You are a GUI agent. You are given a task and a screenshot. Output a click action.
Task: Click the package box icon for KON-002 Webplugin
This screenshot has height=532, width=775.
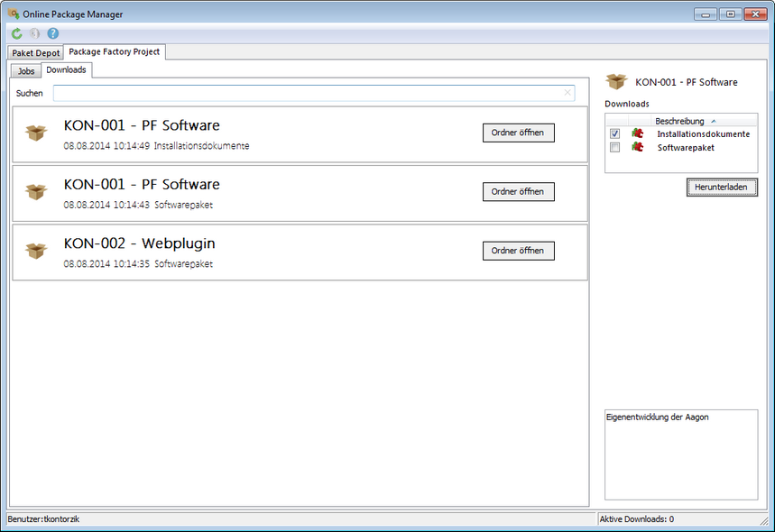pos(36,251)
